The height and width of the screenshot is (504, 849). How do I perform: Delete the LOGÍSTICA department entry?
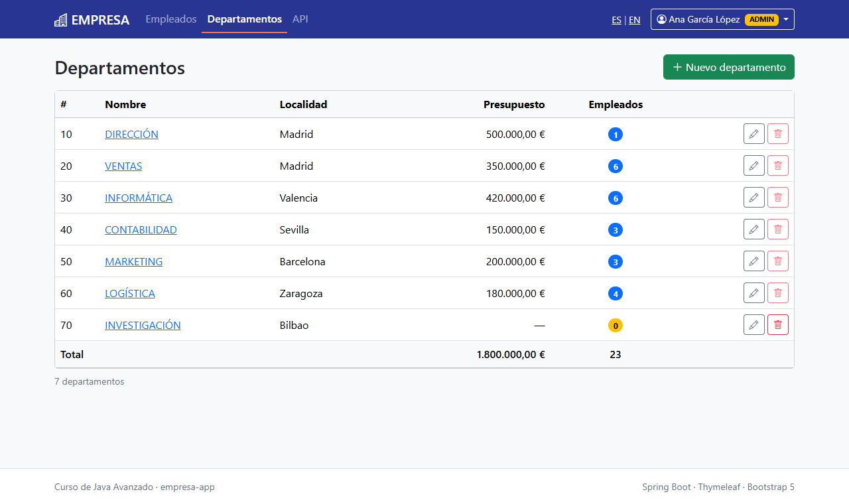pos(778,293)
